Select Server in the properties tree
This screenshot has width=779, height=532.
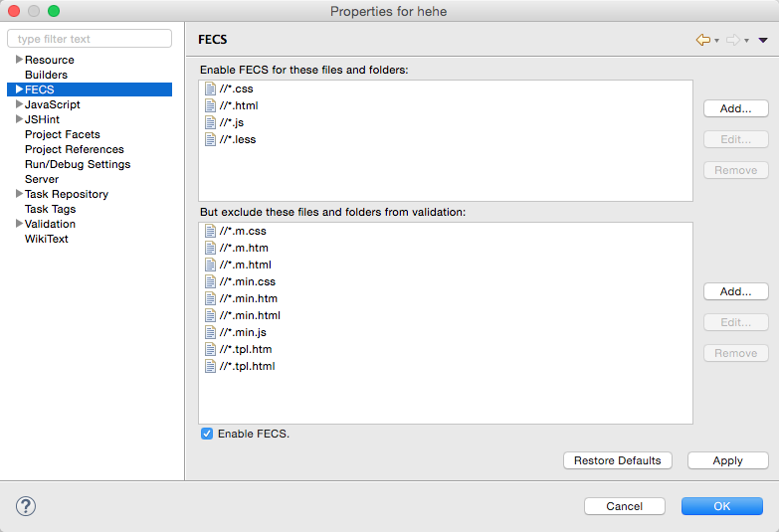point(42,179)
